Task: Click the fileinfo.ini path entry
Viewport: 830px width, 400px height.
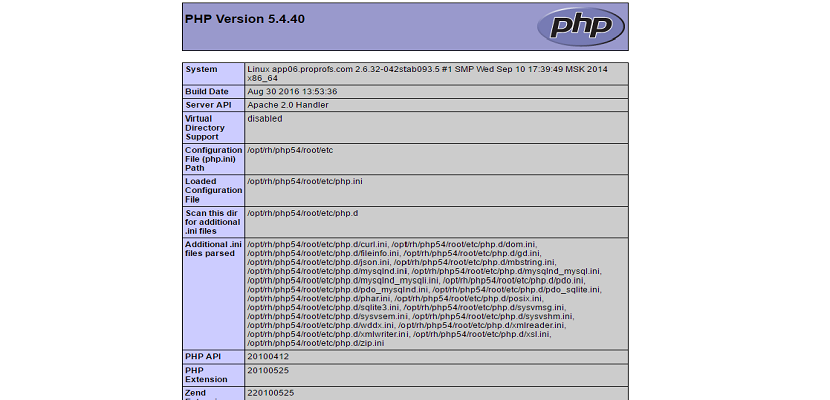Action: [323, 253]
